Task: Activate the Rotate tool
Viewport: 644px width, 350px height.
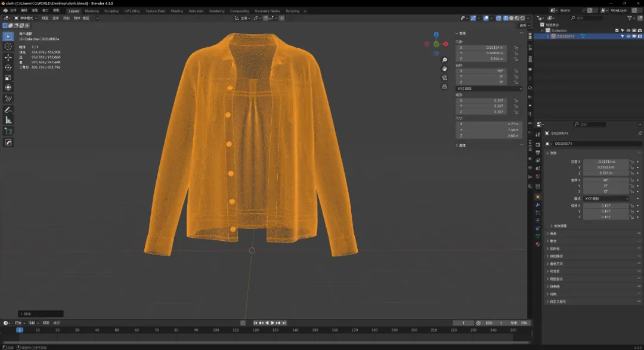Action: tap(8, 67)
